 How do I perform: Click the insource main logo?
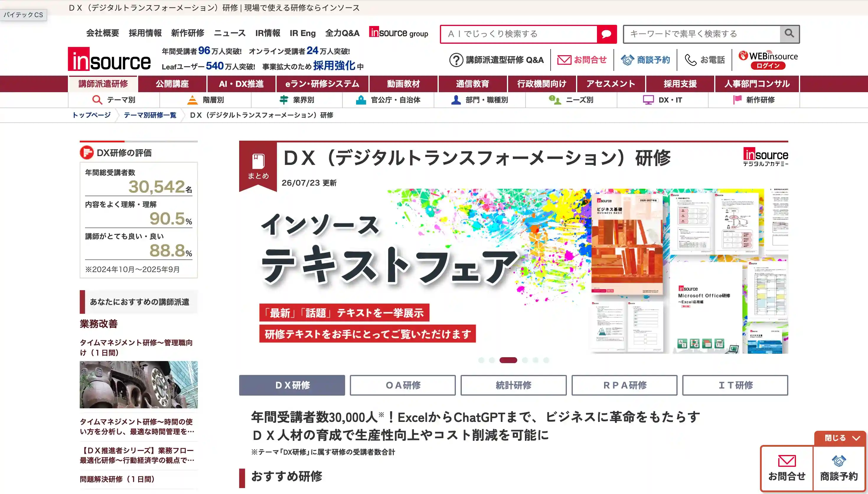click(109, 59)
